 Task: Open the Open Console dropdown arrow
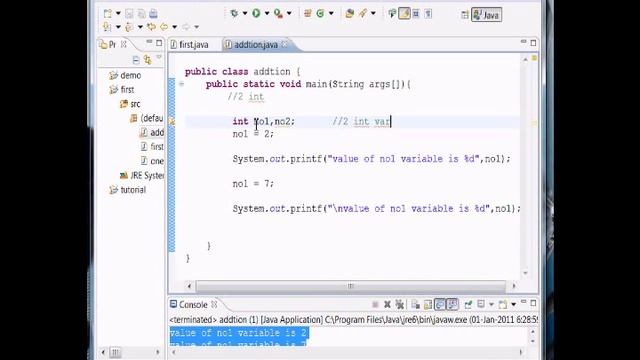click(513, 304)
